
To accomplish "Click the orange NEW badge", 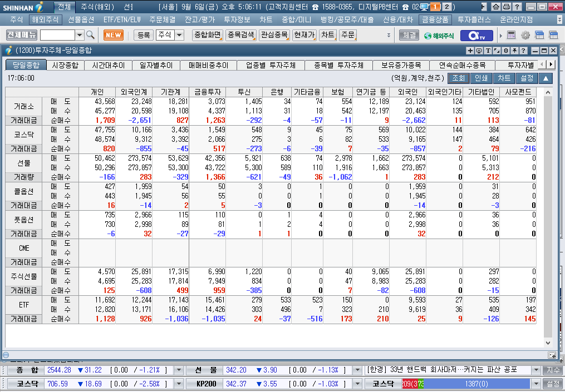I will [114, 35].
